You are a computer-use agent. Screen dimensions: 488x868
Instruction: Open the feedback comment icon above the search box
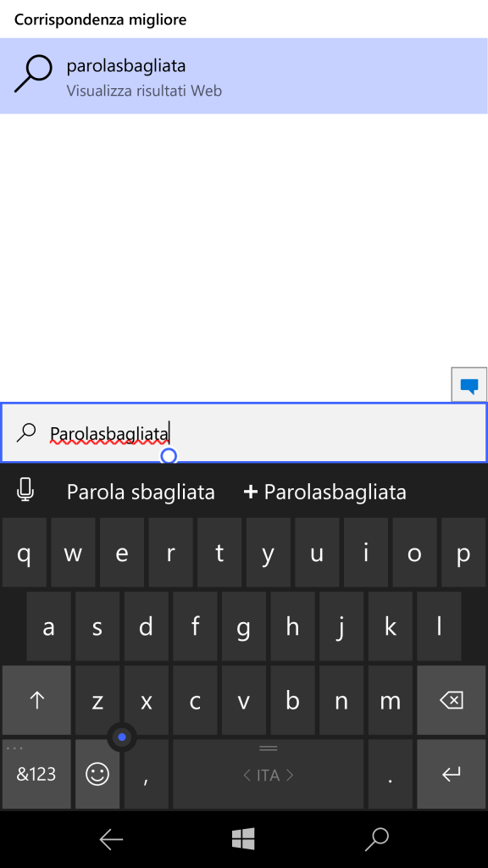pos(469,386)
